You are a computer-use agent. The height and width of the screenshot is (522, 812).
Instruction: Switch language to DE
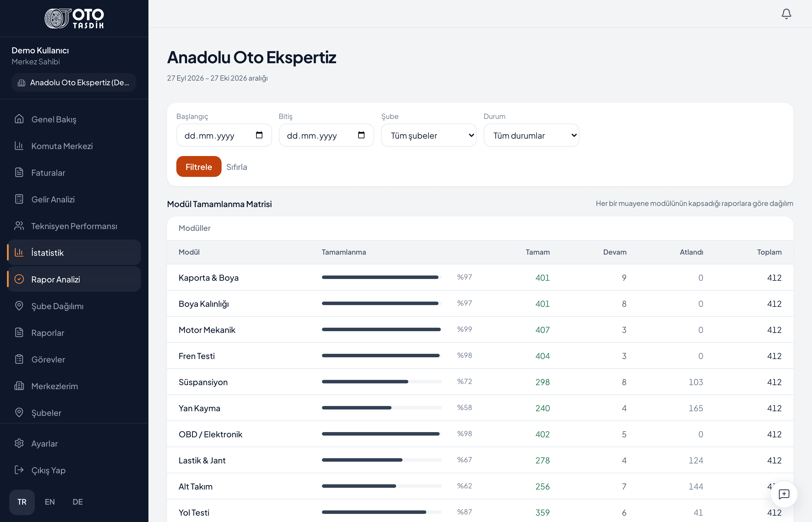tap(78, 502)
